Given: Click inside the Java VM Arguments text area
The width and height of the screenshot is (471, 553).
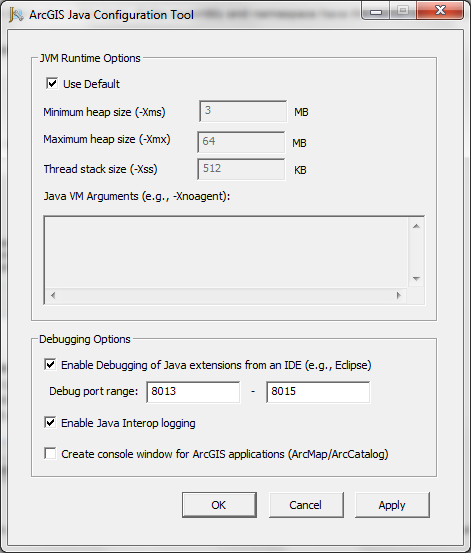Looking at the screenshot, I should tap(226, 252).
